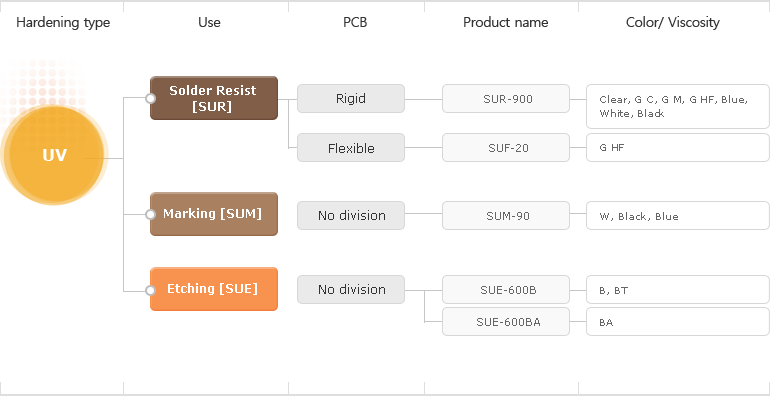The image size is (770, 396).
Task: Click the PCB column header
Action: point(355,22)
